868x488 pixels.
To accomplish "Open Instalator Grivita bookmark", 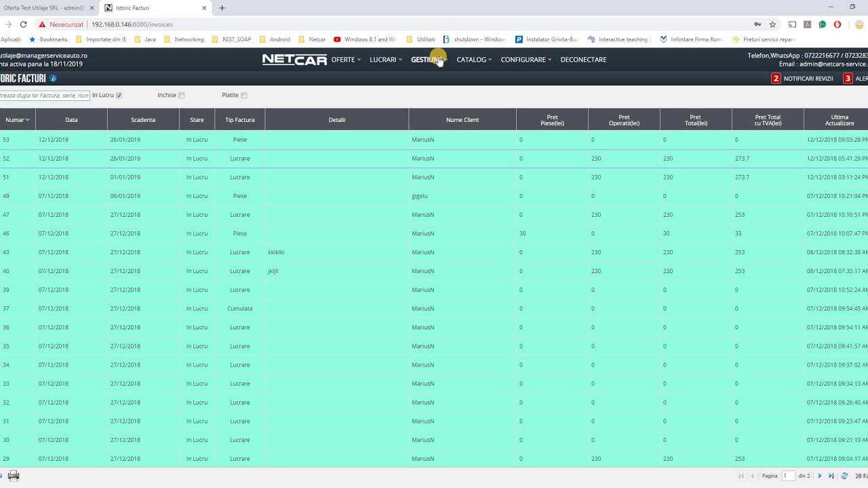I will tap(547, 39).
